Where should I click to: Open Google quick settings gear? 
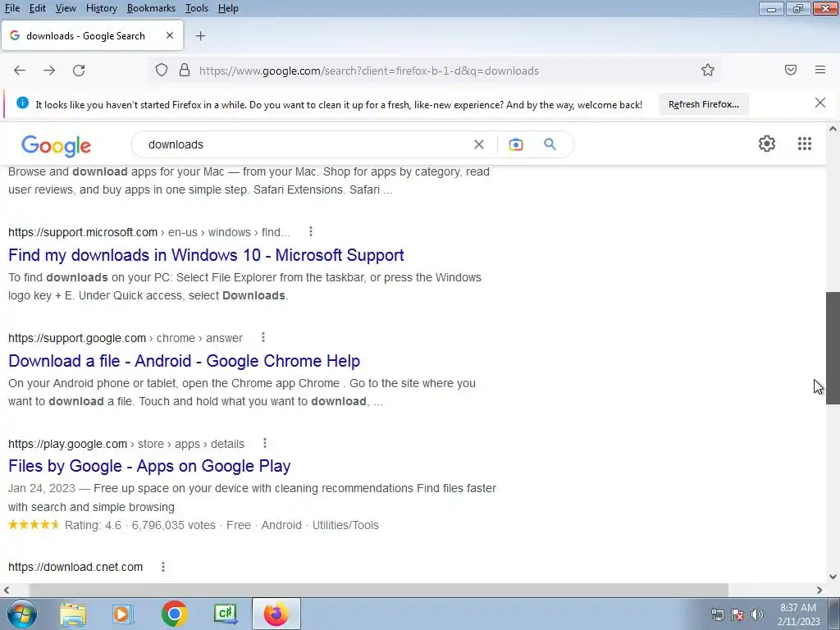point(767,144)
